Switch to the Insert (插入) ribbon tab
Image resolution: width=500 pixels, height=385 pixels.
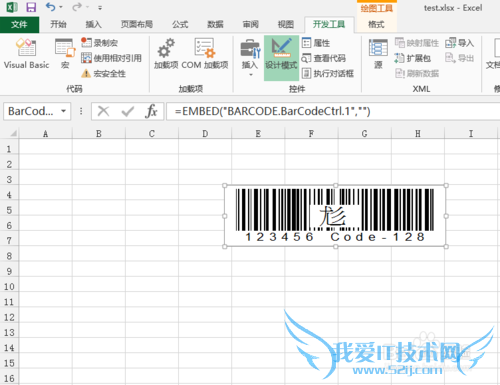point(93,24)
